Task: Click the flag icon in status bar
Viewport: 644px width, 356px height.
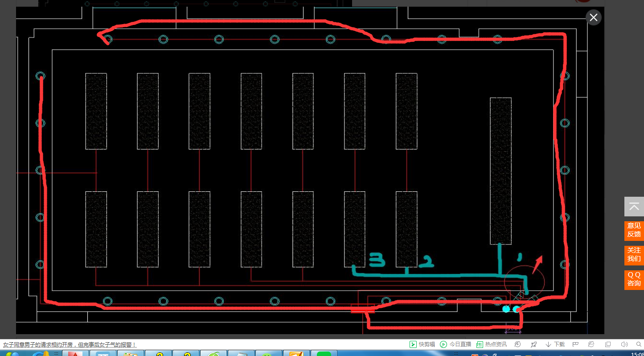Action: click(x=575, y=344)
